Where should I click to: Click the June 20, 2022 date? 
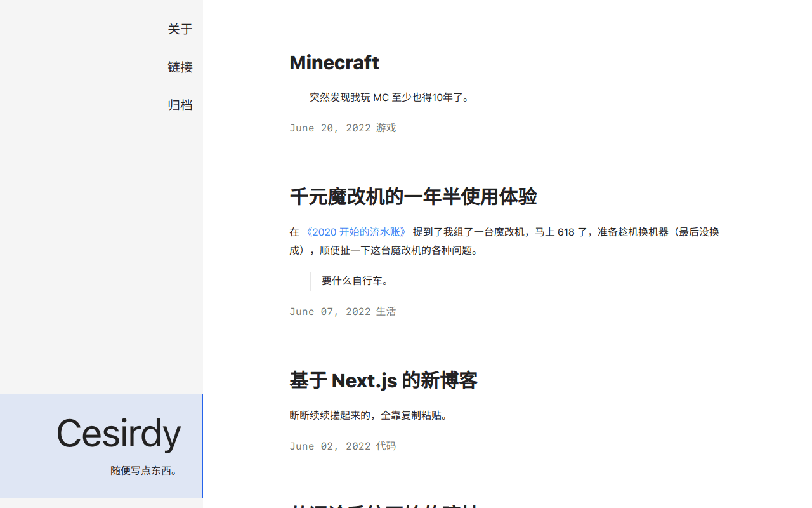coord(330,128)
